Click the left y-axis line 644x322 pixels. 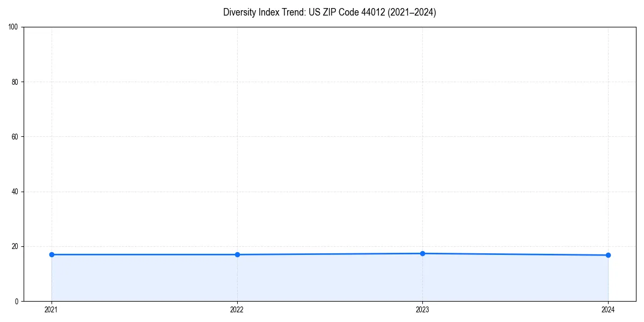pyautogui.click(x=24, y=161)
